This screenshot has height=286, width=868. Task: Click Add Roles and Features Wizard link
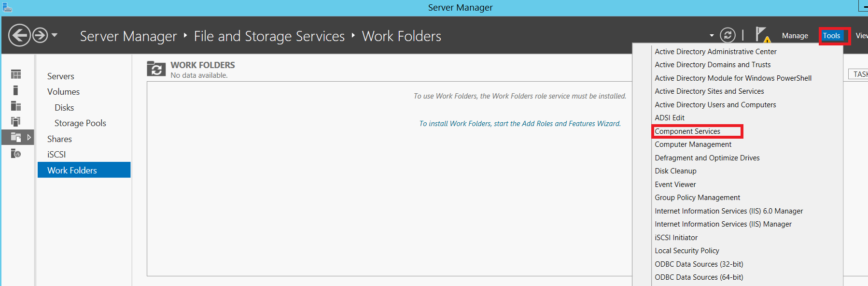(x=520, y=124)
